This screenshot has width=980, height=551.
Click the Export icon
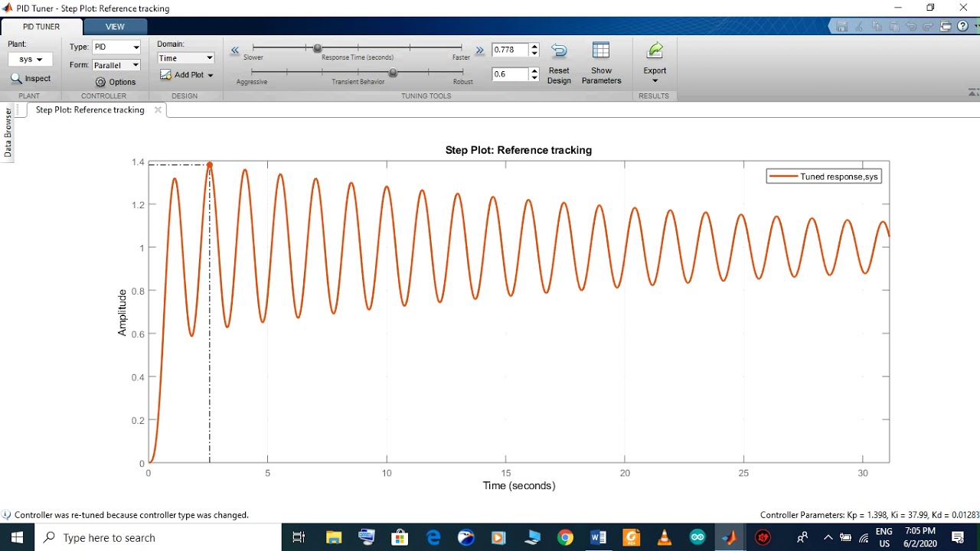[x=655, y=51]
